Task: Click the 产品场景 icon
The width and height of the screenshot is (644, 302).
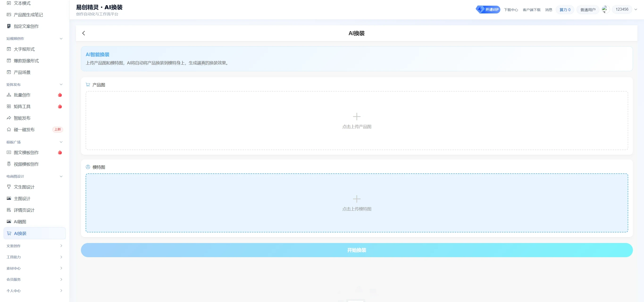Action: 9,72
